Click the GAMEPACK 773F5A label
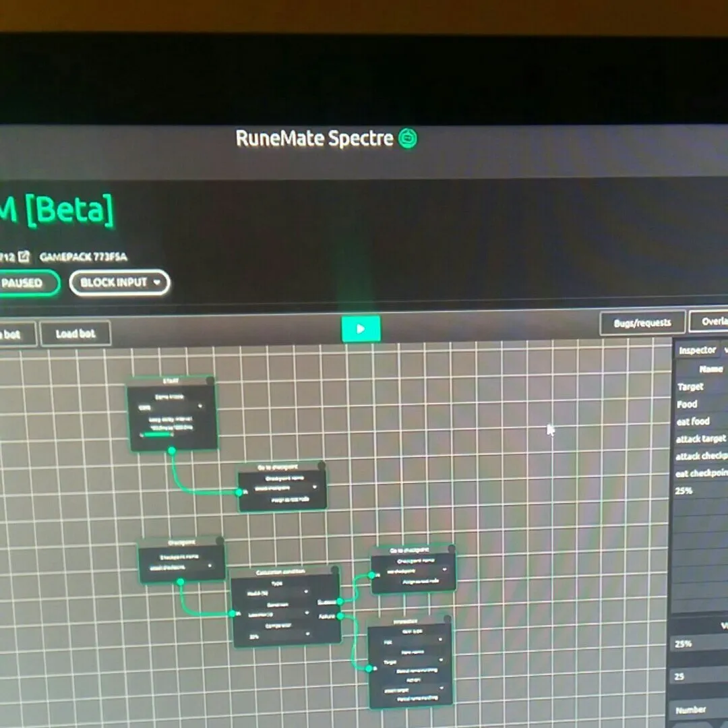The image size is (728, 728). coord(83,257)
